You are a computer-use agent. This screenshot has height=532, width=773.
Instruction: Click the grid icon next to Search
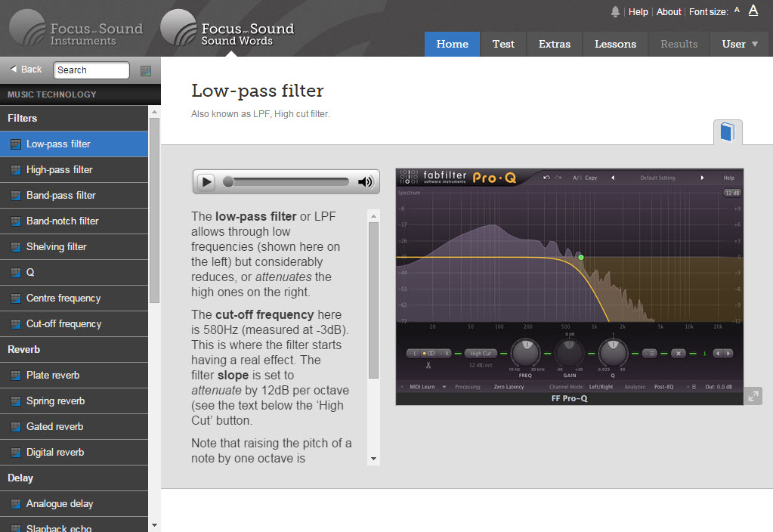[x=145, y=70]
